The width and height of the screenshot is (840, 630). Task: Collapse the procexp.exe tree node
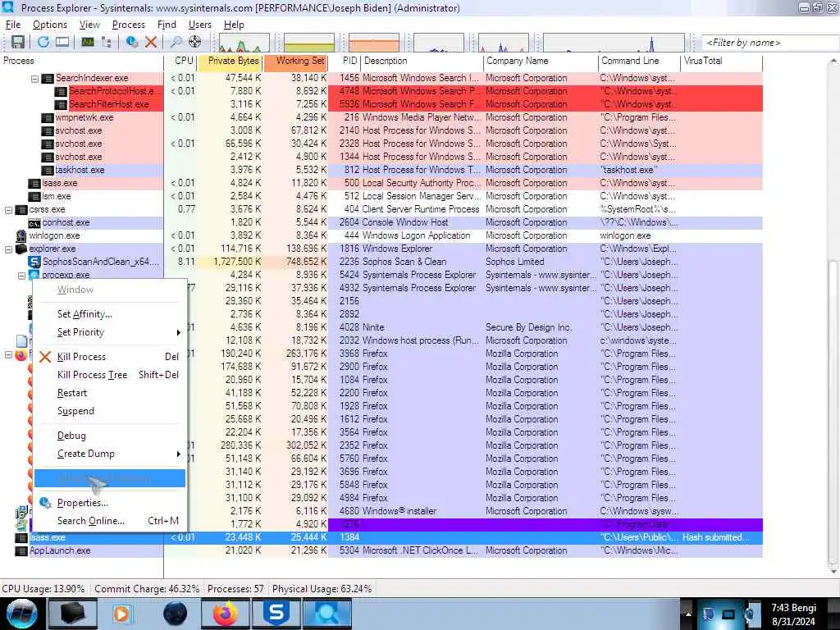[21, 276]
